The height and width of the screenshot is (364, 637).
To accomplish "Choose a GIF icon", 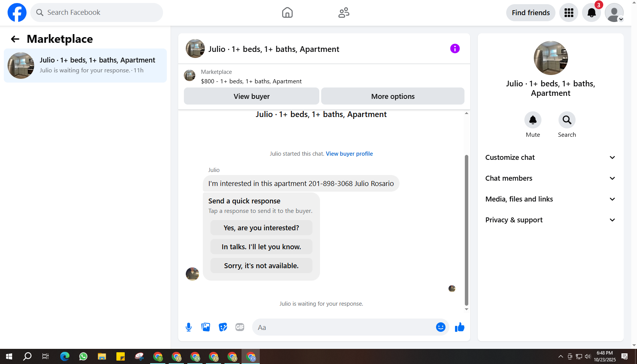I will coord(240,327).
